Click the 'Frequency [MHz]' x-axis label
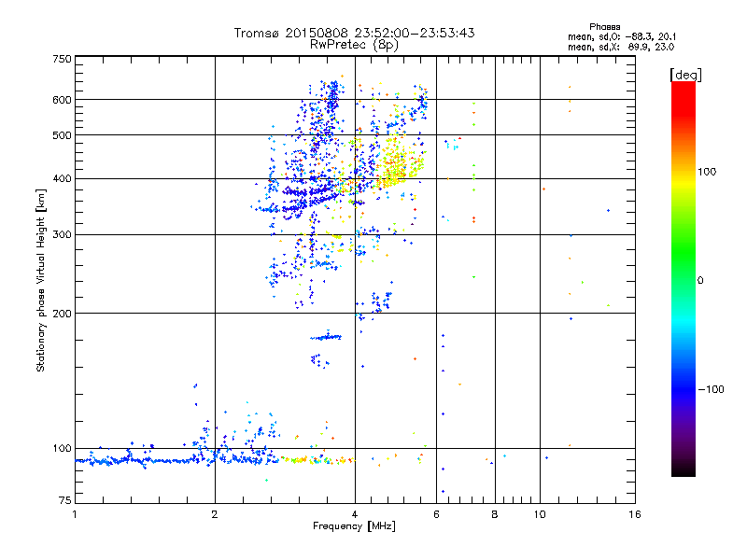The image size is (747, 560). pyautogui.click(x=354, y=526)
